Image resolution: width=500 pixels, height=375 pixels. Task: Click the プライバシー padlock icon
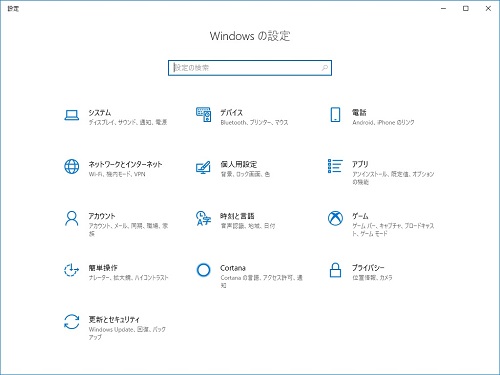pyautogui.click(x=335, y=270)
